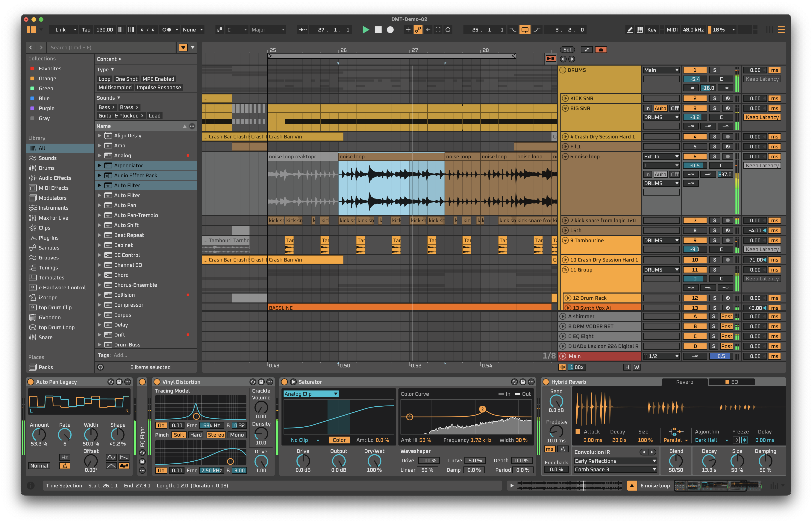Enable Stereo mode in Vinyl Distortion
Viewport: 812px width, 523px height.
tap(216, 435)
